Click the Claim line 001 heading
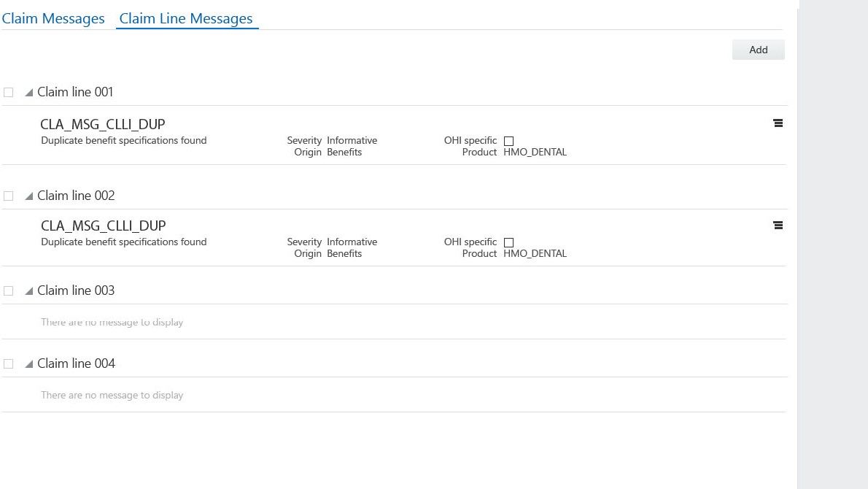This screenshot has width=868, height=489. (x=74, y=92)
